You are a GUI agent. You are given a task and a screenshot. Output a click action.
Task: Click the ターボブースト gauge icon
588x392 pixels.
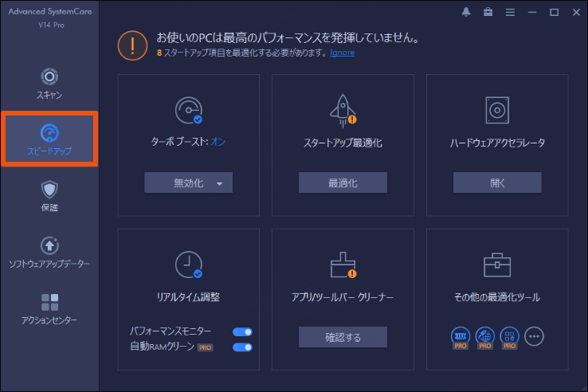coord(189,110)
